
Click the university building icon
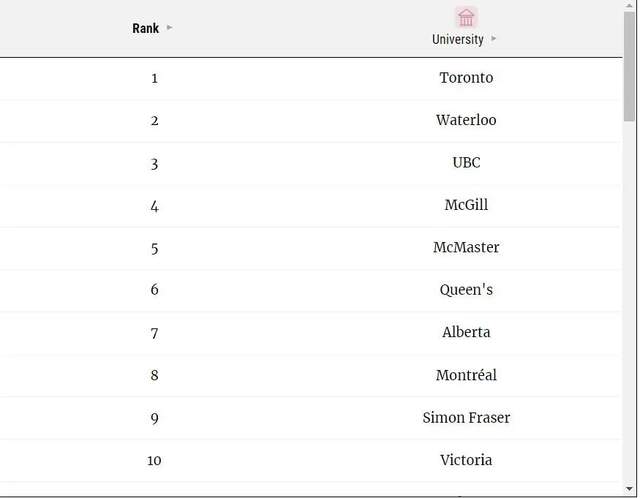[x=466, y=18]
